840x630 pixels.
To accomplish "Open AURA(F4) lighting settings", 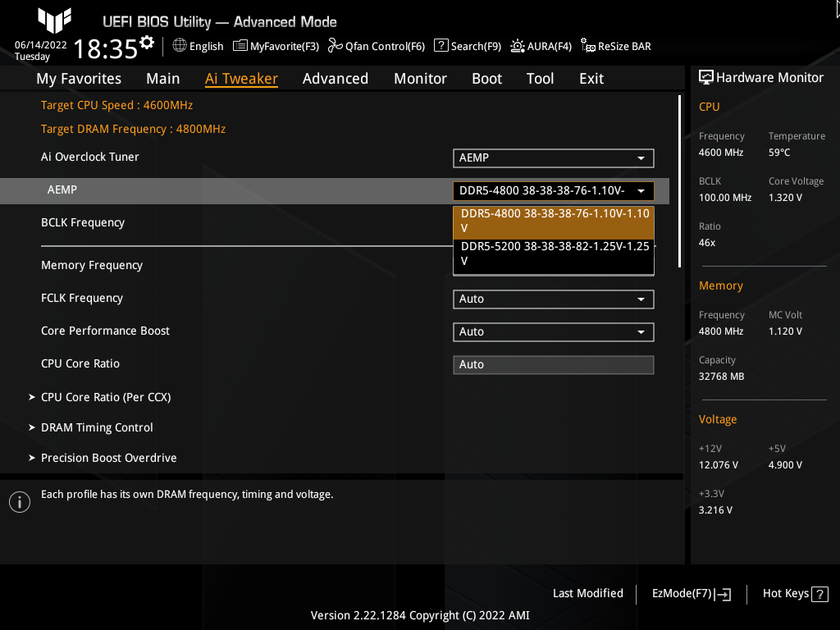I will click(x=541, y=46).
